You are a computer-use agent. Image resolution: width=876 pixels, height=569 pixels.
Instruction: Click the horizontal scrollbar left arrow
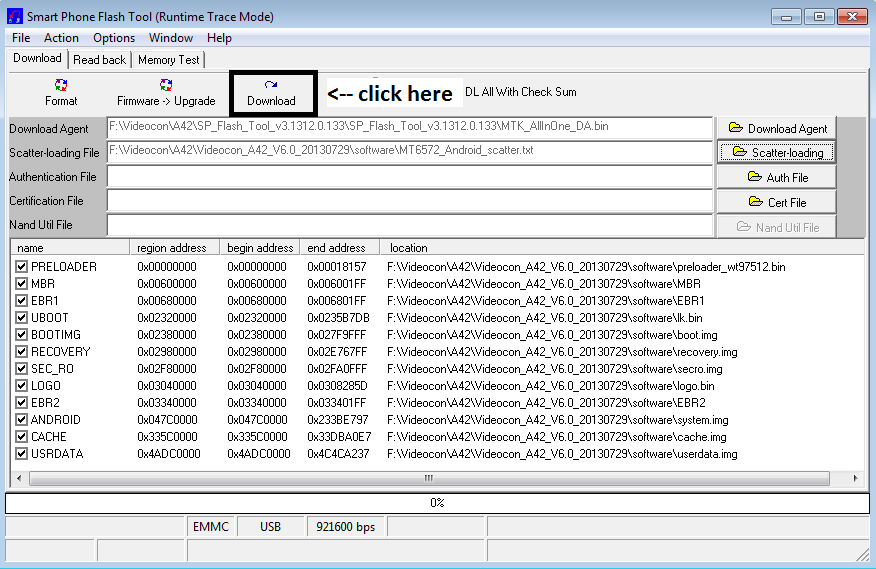point(20,478)
